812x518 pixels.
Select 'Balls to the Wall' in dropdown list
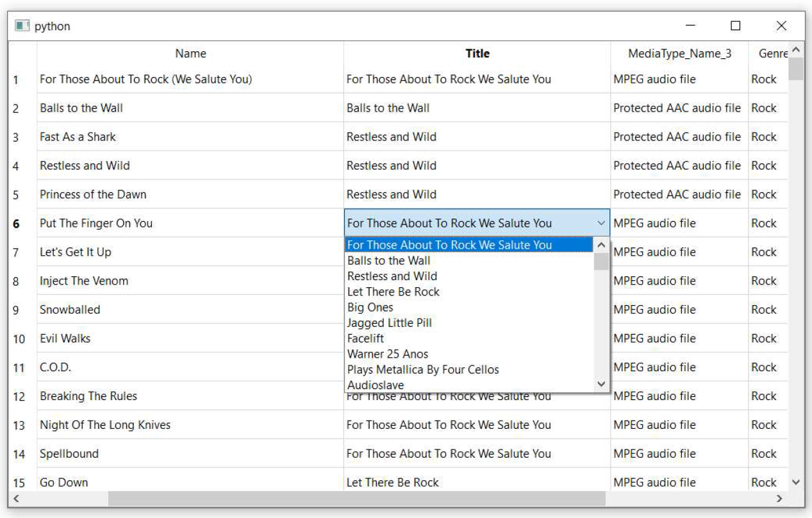(x=469, y=260)
